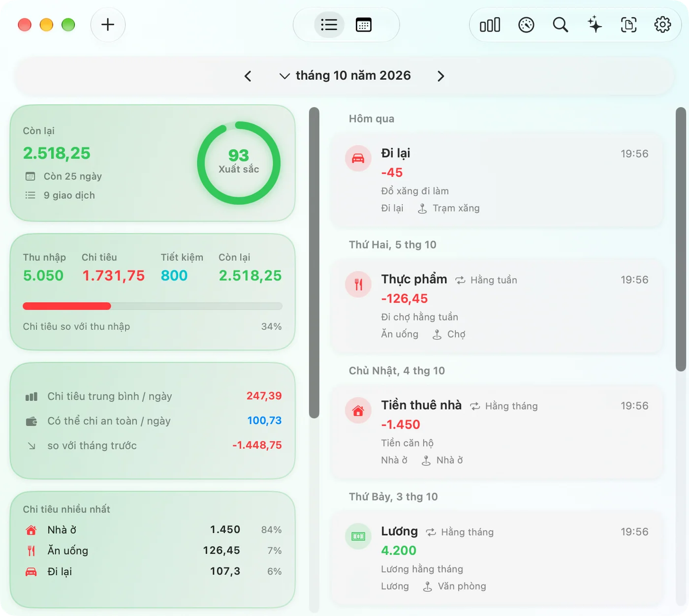689x616 pixels.
Task: Click the fork icon on Thực phẩm transaction
Action: point(358,284)
